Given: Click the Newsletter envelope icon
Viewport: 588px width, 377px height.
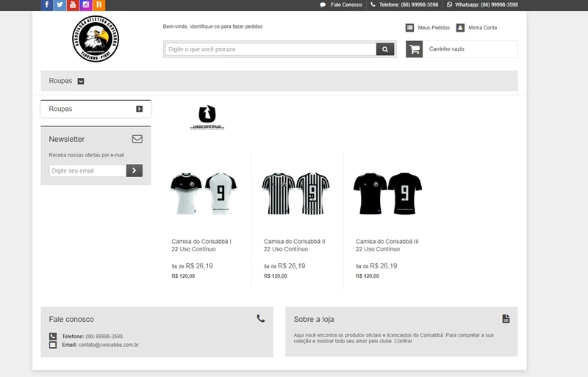Looking at the screenshot, I should click(137, 139).
